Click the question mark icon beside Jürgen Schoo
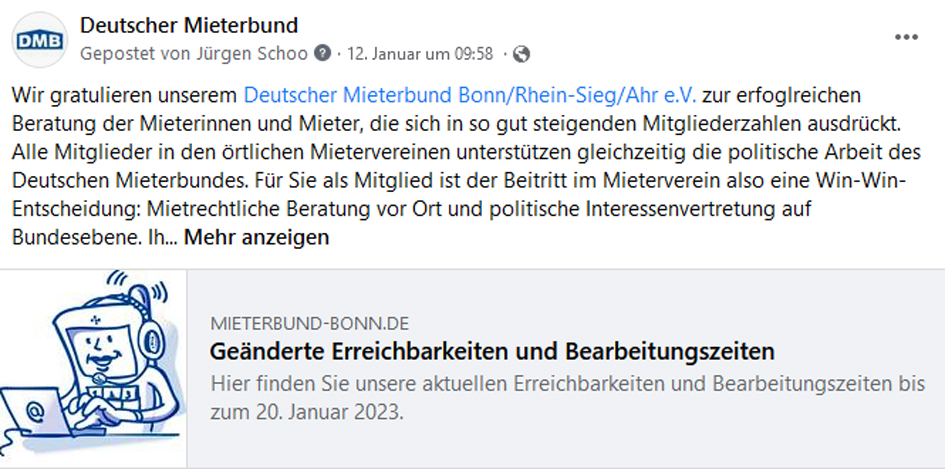945x469 pixels. coord(322,53)
